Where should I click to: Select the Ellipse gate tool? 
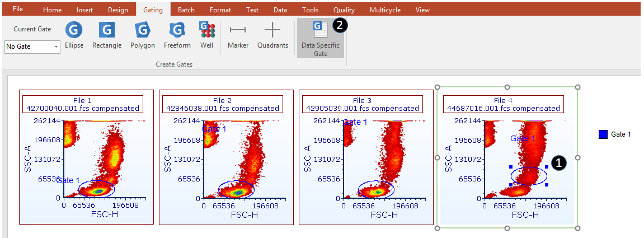74,35
